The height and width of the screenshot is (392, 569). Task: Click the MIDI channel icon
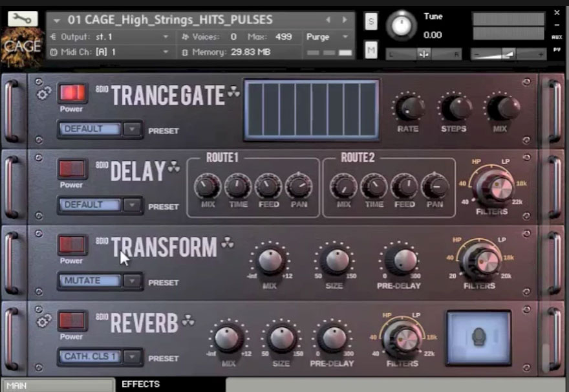(x=53, y=52)
